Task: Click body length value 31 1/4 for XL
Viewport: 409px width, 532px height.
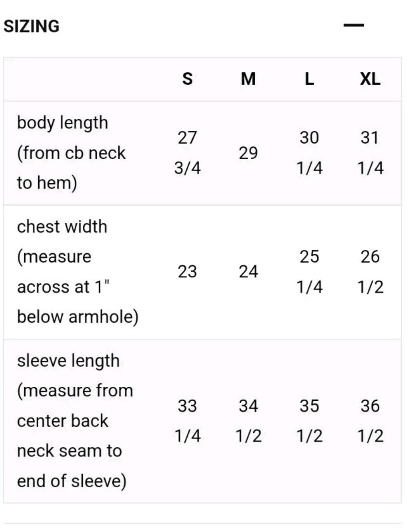Action: point(370,153)
